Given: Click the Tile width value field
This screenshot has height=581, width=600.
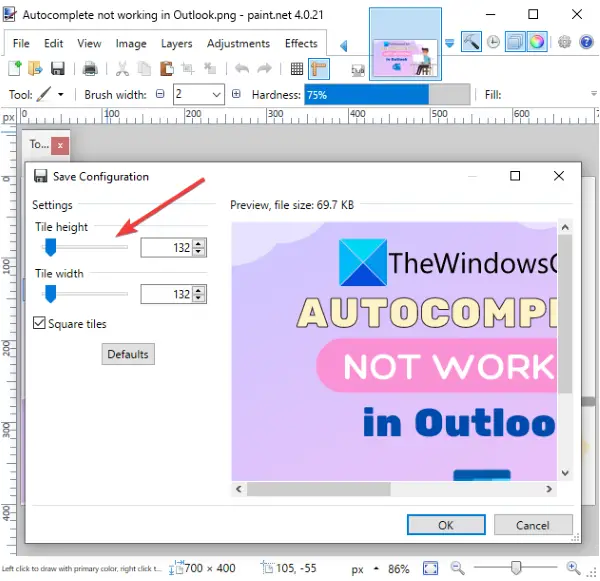Looking at the screenshot, I should (166, 294).
